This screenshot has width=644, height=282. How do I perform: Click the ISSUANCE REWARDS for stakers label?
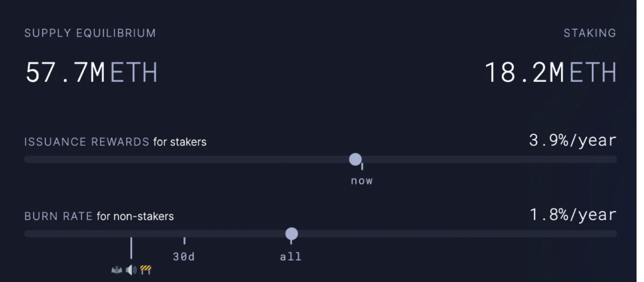click(115, 142)
